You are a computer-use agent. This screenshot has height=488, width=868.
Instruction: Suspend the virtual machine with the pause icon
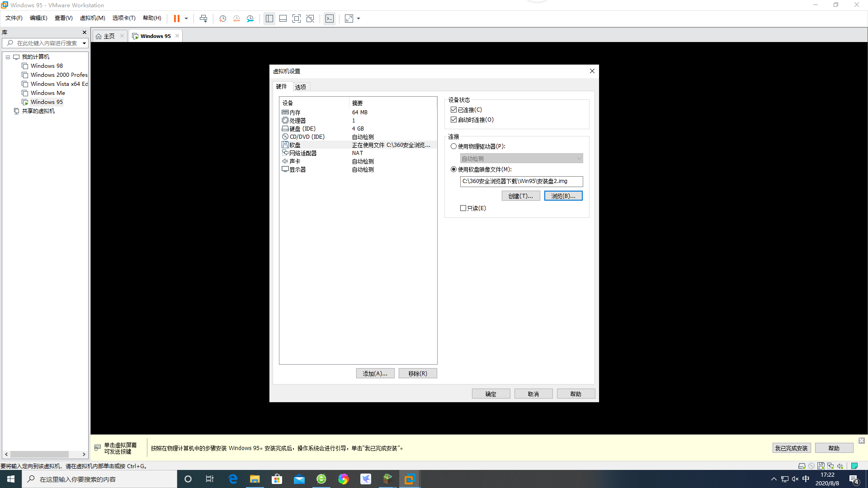pyautogui.click(x=176, y=19)
